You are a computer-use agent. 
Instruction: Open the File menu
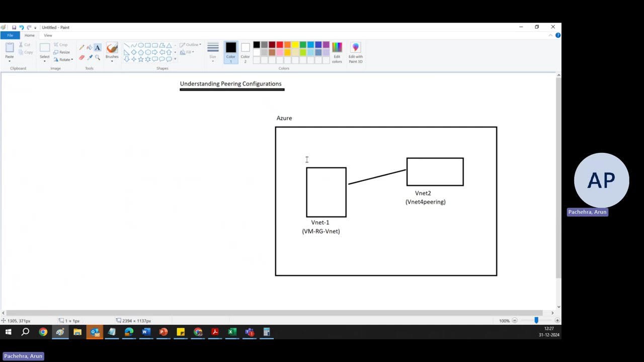pos(10,35)
